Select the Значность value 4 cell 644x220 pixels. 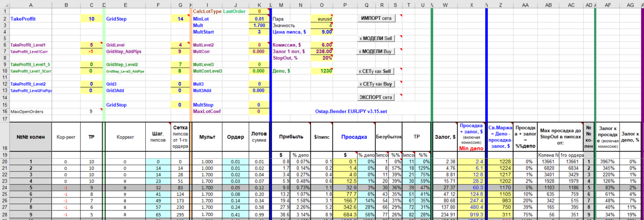pyautogui.click(x=322, y=25)
